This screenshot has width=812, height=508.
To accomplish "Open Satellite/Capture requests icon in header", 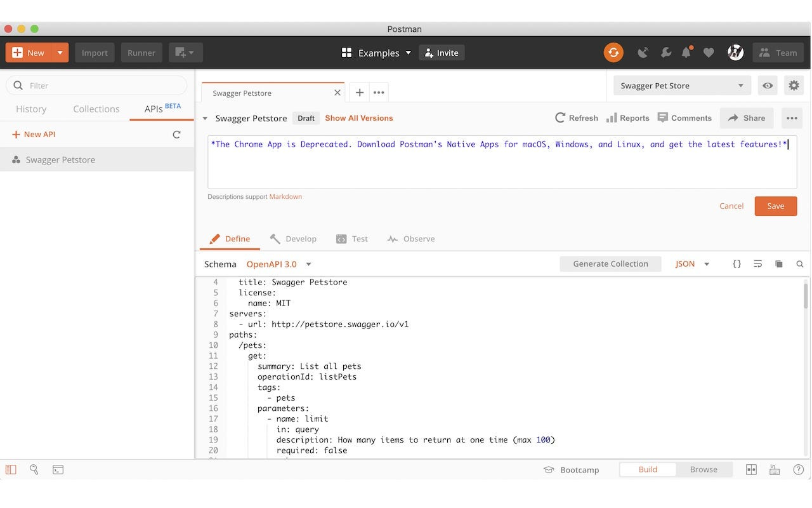I will (x=643, y=53).
